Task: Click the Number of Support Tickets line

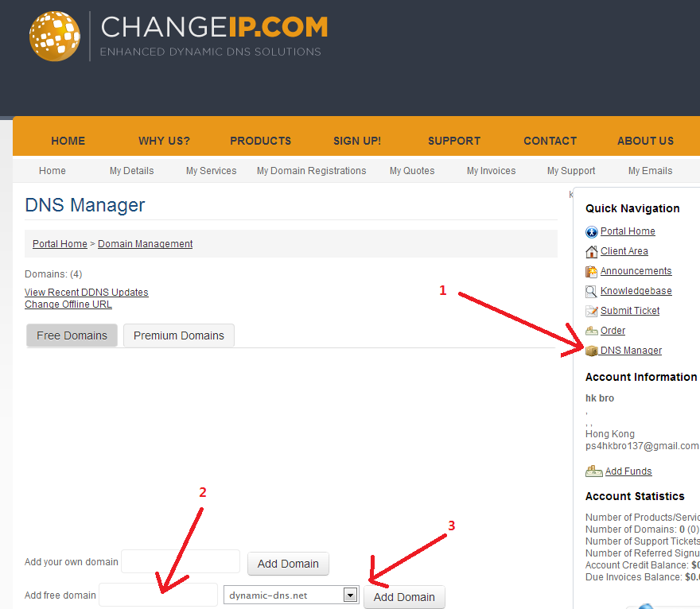Action: [x=643, y=541]
